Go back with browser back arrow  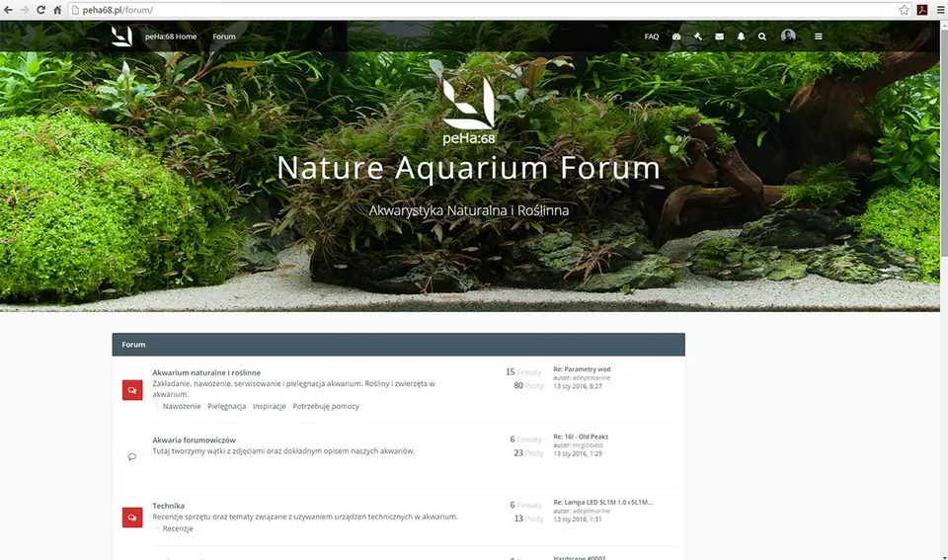coord(8,10)
